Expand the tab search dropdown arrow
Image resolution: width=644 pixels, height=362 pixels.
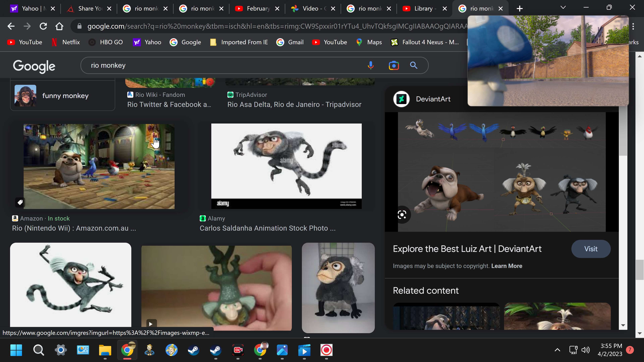point(563,8)
